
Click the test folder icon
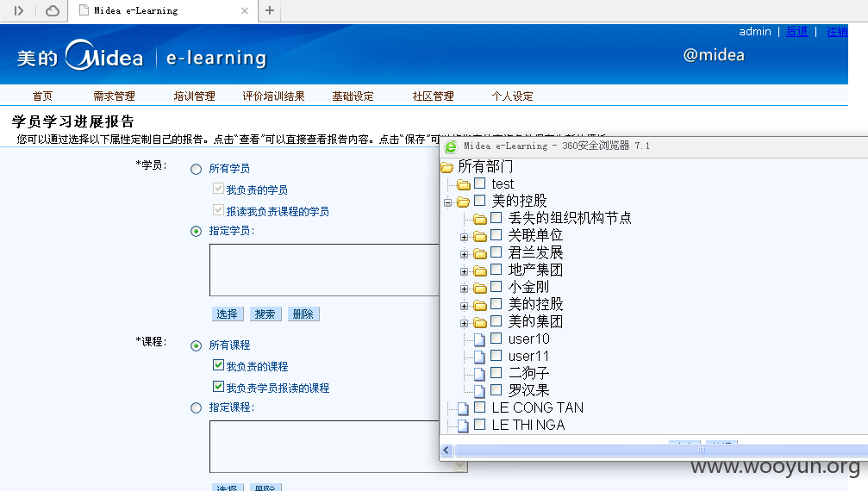tap(464, 184)
